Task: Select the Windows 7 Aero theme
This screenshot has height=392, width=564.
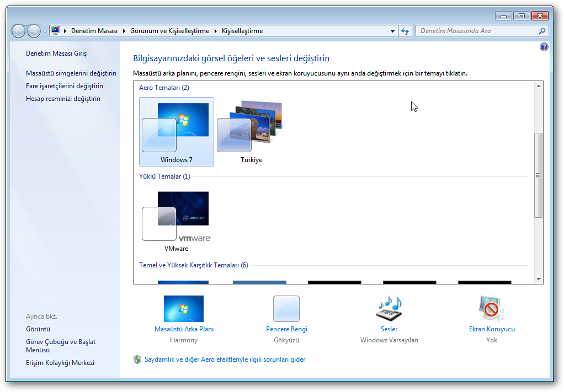Action: [176, 132]
